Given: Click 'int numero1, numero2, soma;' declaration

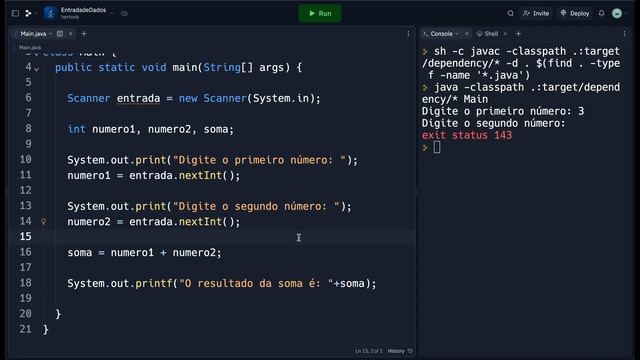Looking at the screenshot, I should tap(151, 129).
